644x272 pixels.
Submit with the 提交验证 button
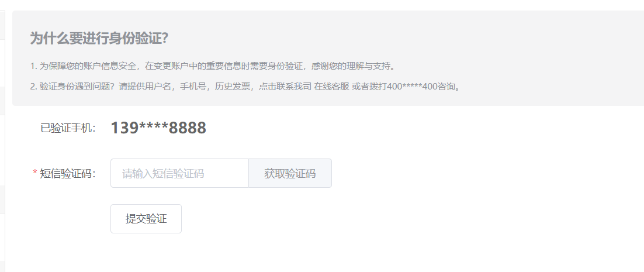pos(146,219)
